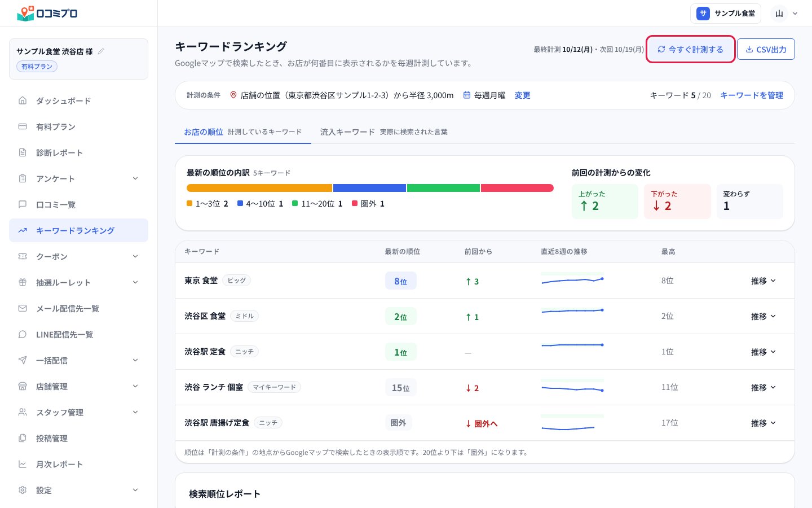
Task: Edit store name with the pencil icon
Action: point(101,51)
